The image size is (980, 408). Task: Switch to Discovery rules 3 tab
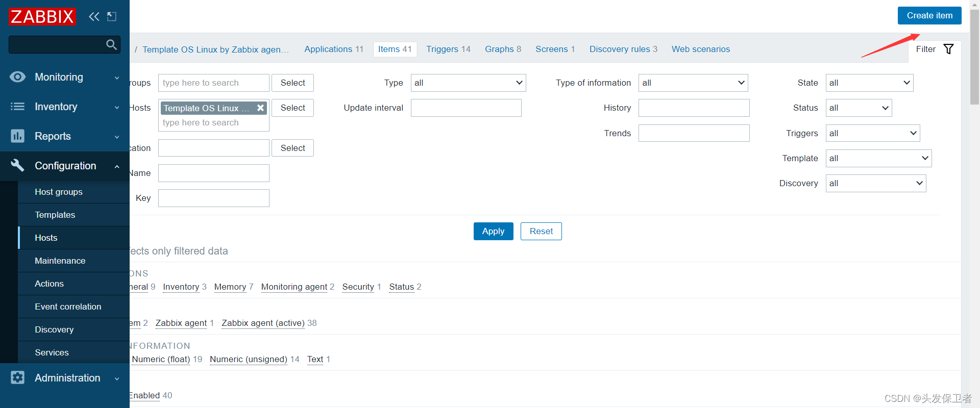pos(623,49)
